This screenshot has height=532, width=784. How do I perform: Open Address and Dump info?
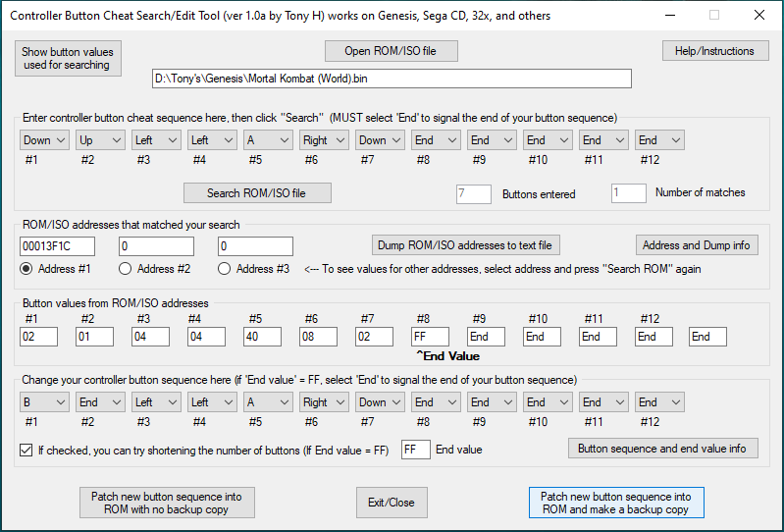(x=697, y=244)
